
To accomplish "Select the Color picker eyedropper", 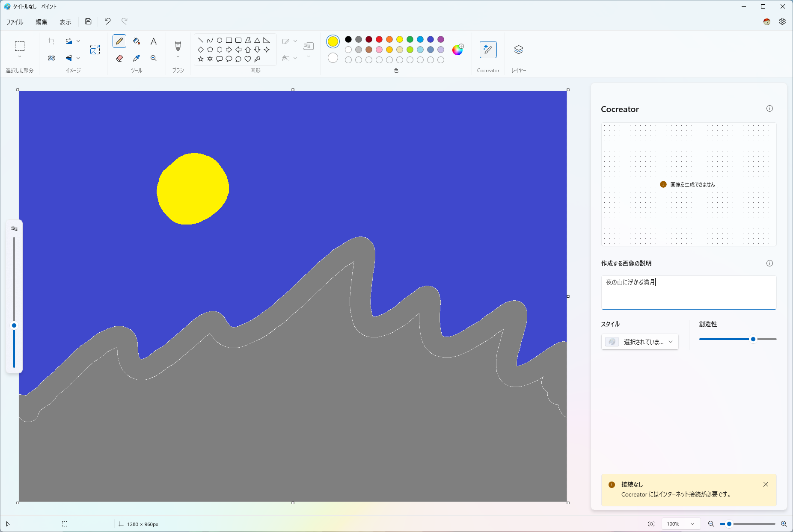I will coord(137,58).
